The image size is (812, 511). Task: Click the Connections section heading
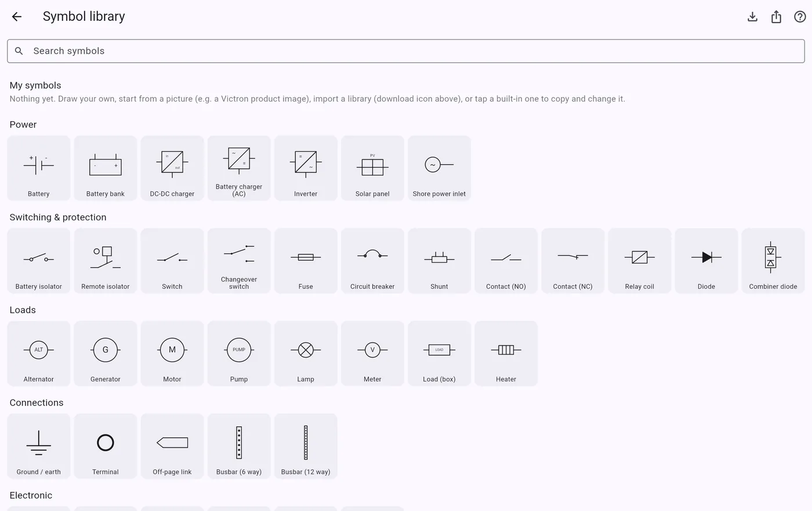tap(37, 403)
